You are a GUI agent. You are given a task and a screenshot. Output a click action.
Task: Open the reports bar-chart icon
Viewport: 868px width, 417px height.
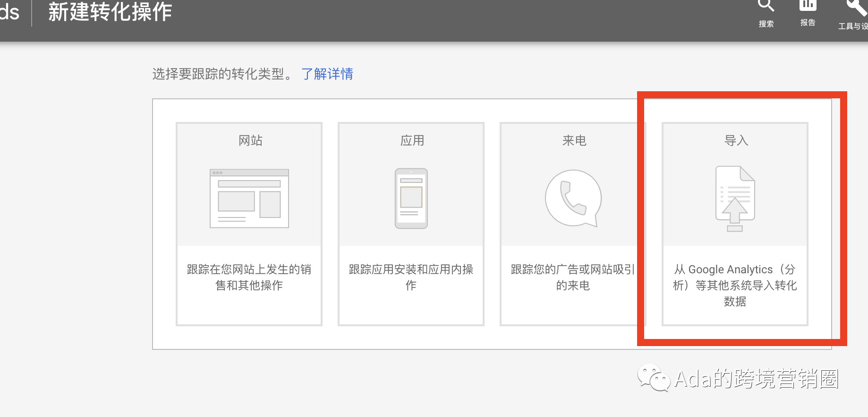point(808,5)
